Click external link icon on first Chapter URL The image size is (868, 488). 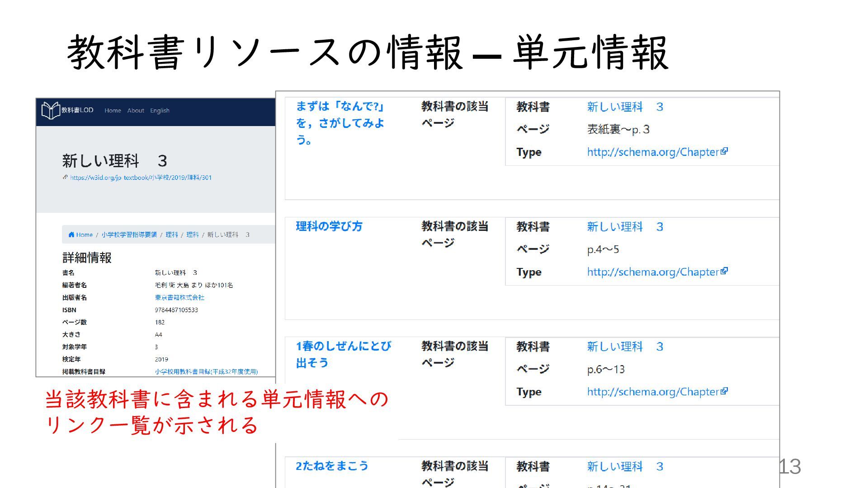724,151
